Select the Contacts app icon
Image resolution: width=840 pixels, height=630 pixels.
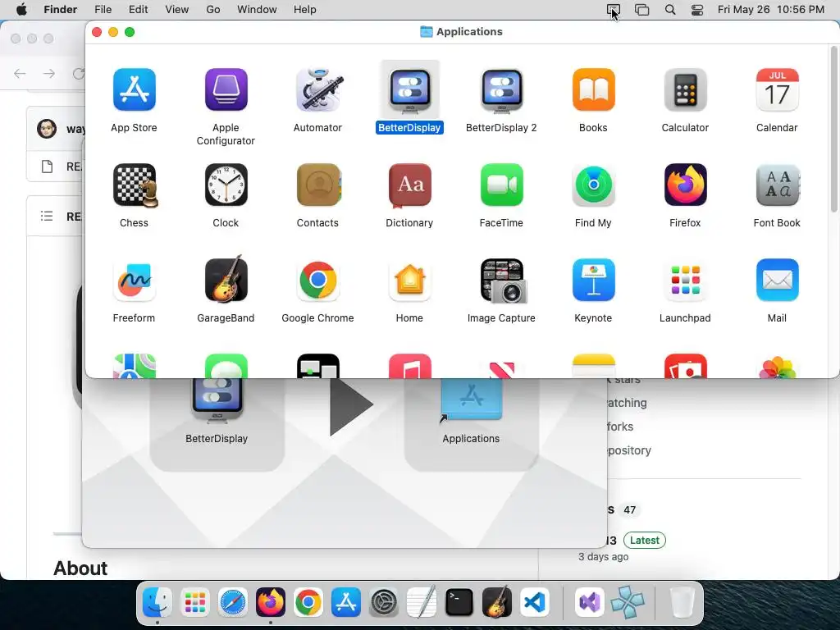[x=319, y=185]
